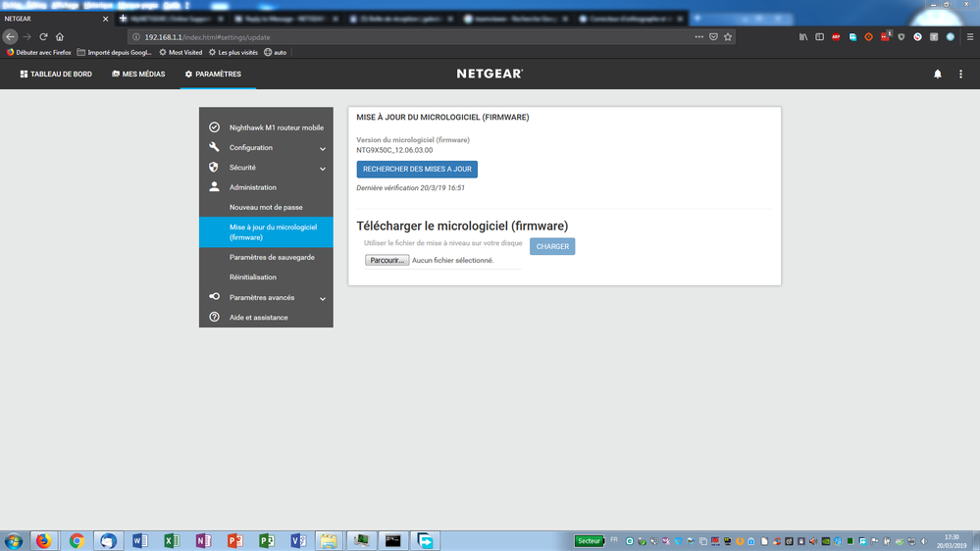Launch Firefox from the taskbar

click(44, 540)
